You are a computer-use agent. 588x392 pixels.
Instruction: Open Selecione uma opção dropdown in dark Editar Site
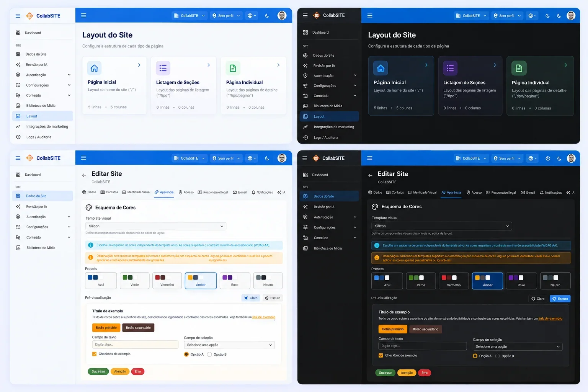(x=518, y=347)
